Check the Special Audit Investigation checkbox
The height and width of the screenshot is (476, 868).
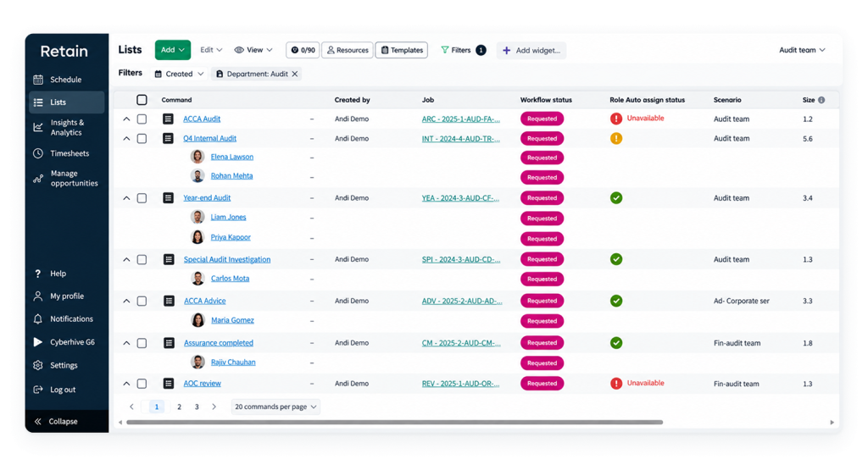click(x=142, y=260)
